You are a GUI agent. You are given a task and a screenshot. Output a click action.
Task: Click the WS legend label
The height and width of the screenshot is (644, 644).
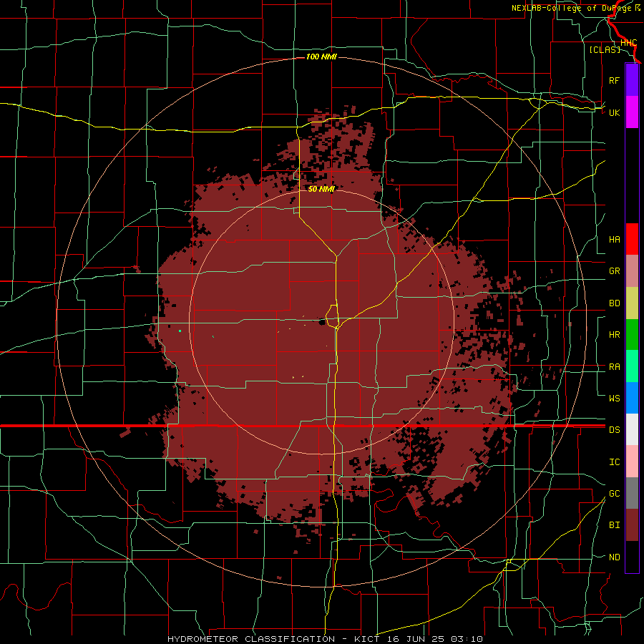[615, 398]
